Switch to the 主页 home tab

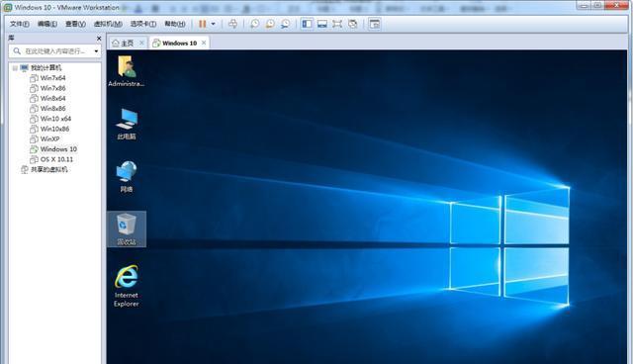tap(128, 44)
